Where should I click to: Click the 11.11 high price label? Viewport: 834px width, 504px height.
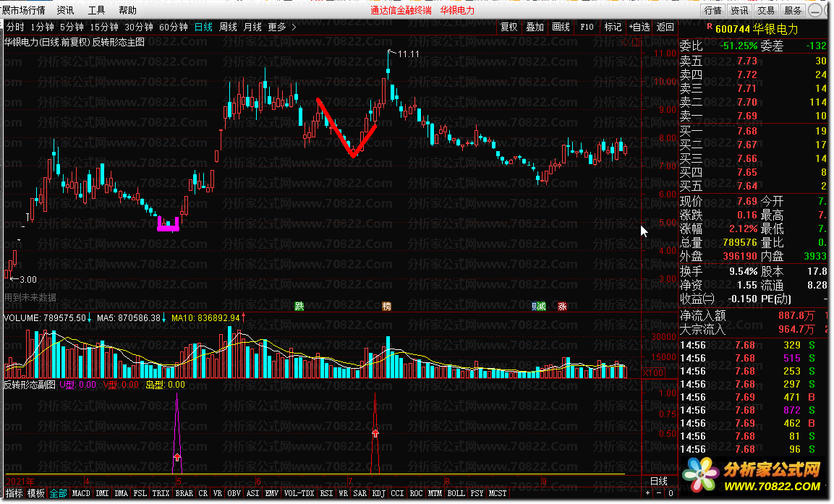tap(408, 54)
